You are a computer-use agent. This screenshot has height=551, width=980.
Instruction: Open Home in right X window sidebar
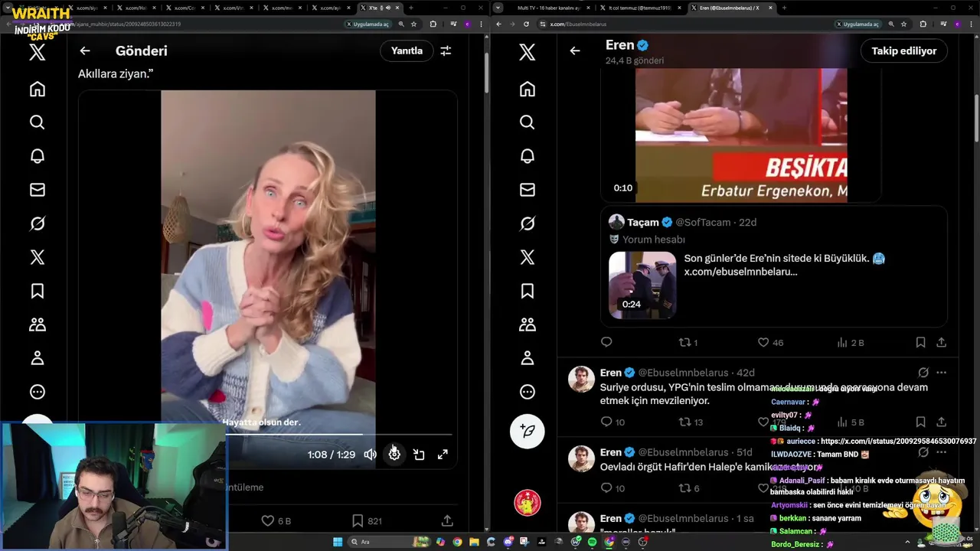[527, 89]
